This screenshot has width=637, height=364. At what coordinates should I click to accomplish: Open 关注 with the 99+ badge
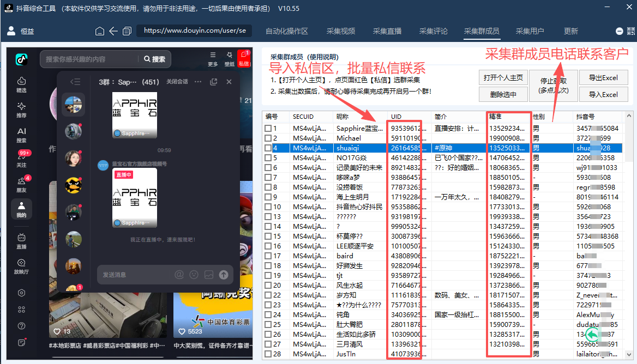pyautogui.click(x=21, y=160)
